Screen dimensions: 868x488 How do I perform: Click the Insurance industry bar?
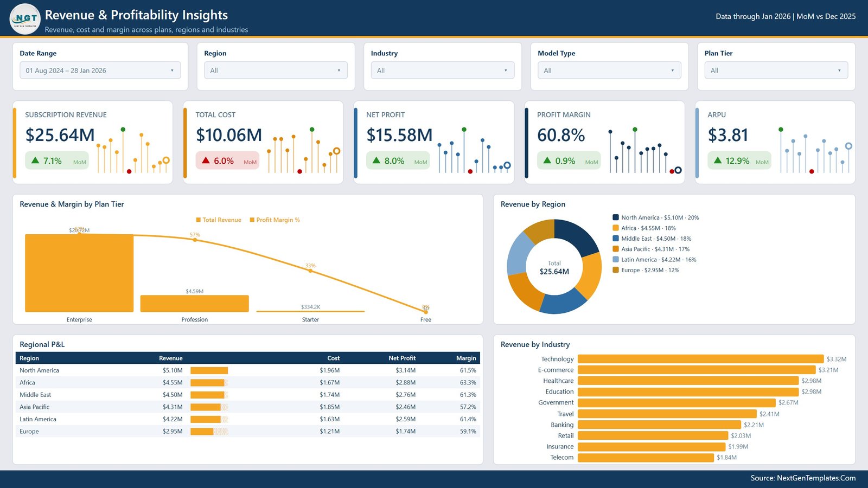point(652,446)
